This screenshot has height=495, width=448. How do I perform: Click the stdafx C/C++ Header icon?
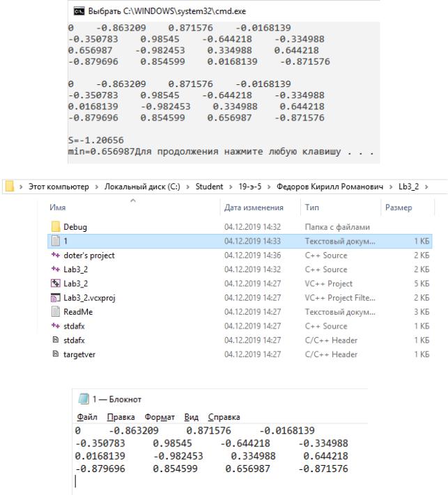coord(55,340)
